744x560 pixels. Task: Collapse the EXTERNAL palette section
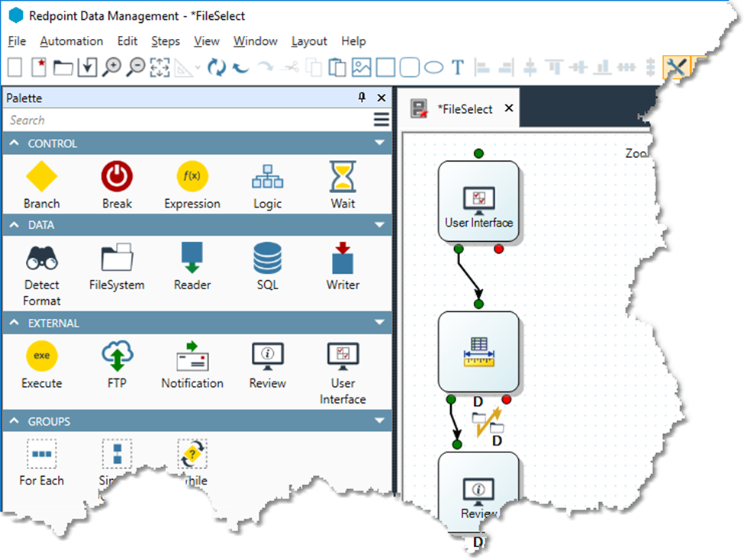pos(379,323)
